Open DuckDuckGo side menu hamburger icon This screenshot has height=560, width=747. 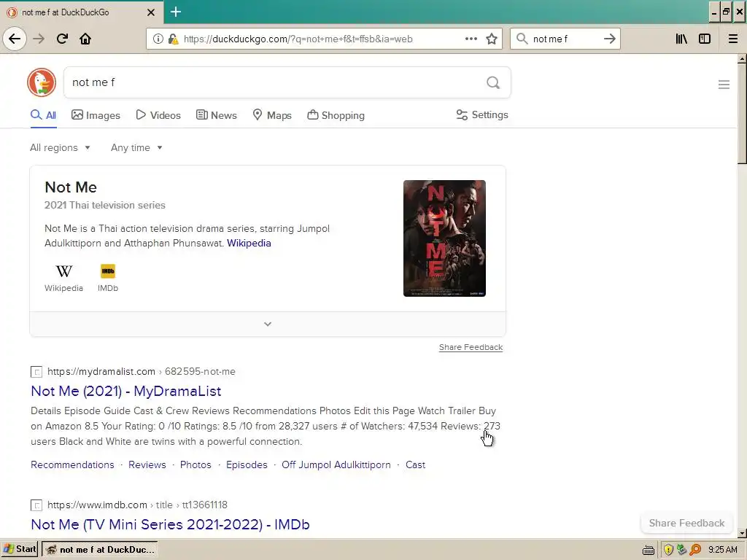[724, 85]
